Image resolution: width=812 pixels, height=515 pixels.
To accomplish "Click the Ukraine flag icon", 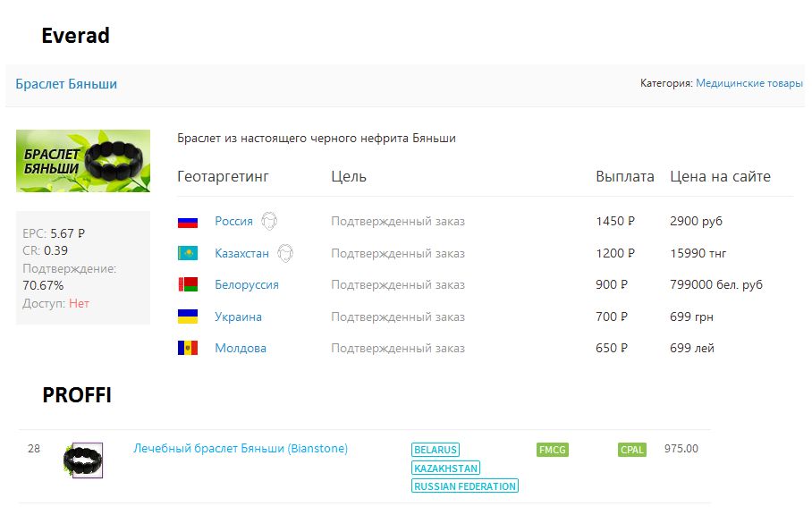I will click(x=188, y=317).
